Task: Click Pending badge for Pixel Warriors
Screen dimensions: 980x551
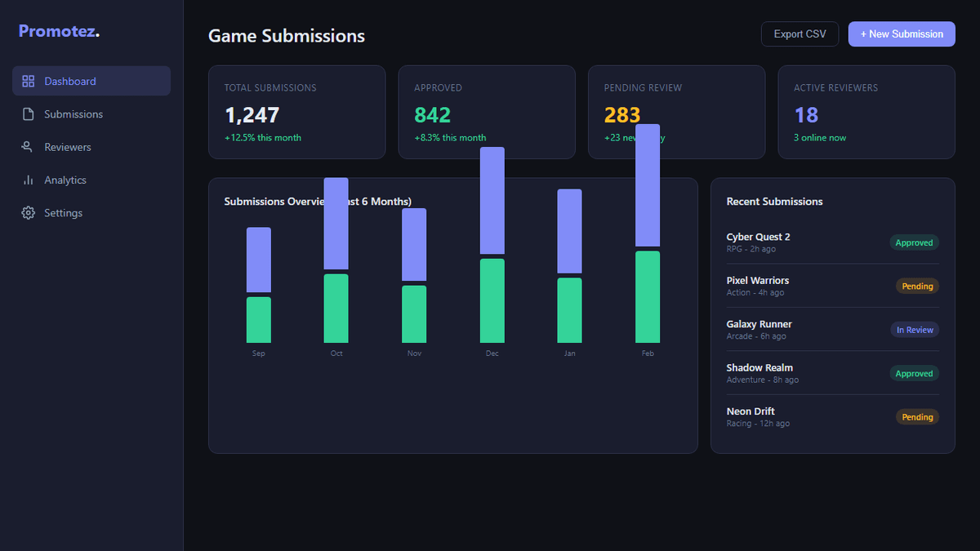Action: 917,287
